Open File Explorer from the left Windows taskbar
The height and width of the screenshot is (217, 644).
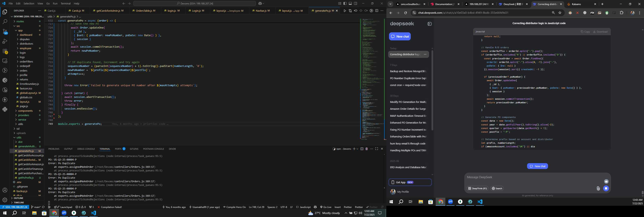(34, 213)
